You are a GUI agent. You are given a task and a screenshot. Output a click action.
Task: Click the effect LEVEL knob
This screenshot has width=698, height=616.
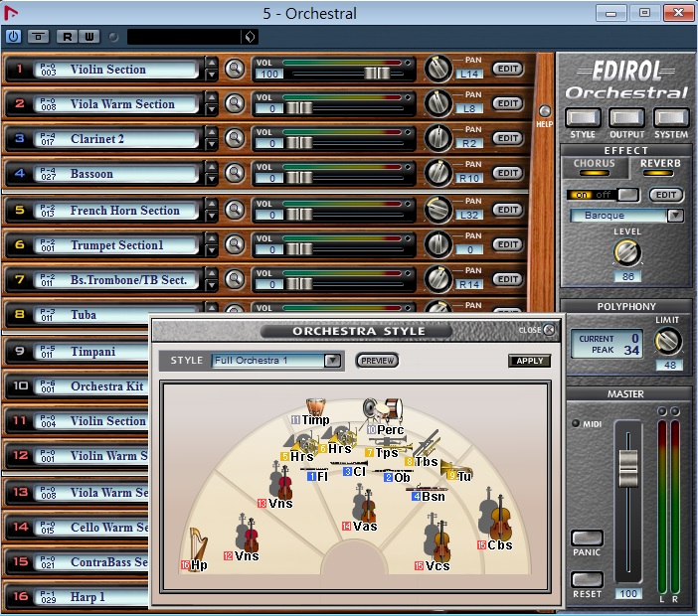[x=626, y=252]
